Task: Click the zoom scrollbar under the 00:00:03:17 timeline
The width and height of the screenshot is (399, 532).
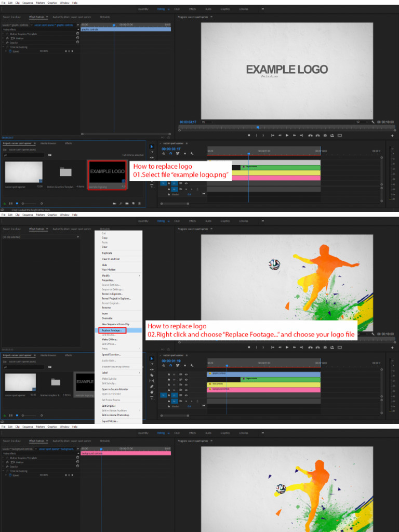Action: [175, 204]
